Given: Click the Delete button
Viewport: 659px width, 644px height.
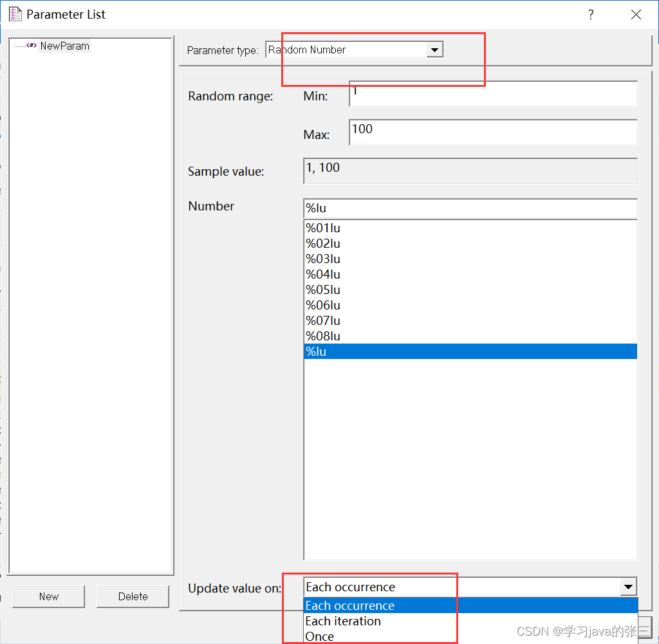Looking at the screenshot, I should pyautogui.click(x=133, y=596).
